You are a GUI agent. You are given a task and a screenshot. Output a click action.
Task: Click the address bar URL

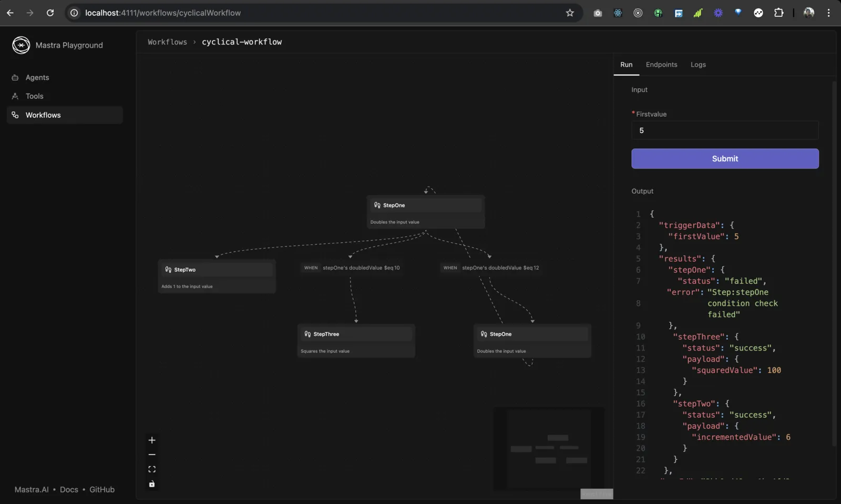point(163,13)
